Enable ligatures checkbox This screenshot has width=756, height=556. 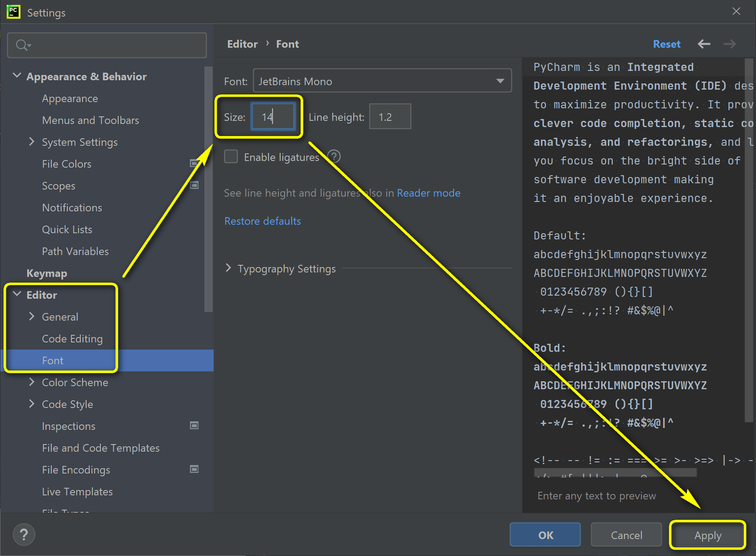(x=231, y=157)
